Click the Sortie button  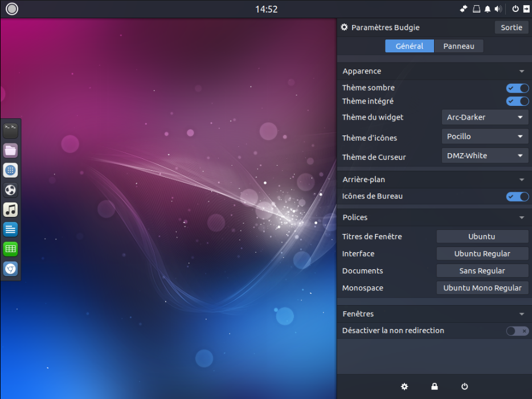[511, 27]
